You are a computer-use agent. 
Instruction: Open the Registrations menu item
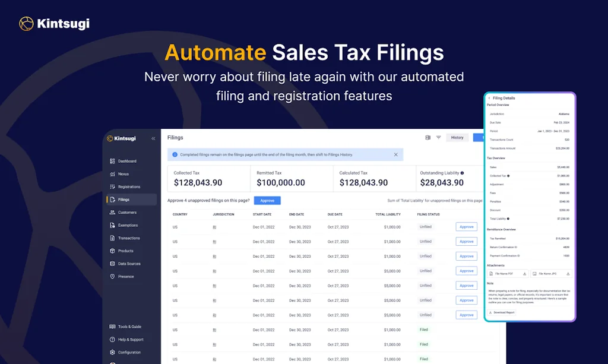(x=129, y=187)
